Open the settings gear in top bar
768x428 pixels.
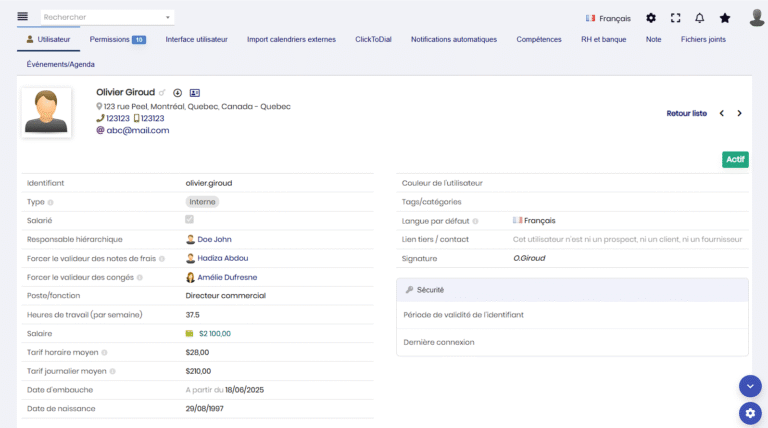pyautogui.click(x=651, y=18)
